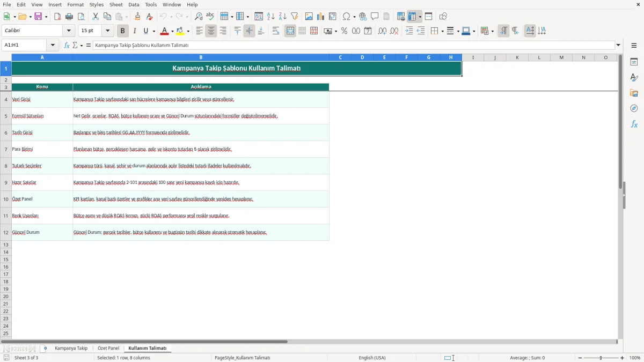Open the font size dropdown
Screen dimensions: 644x362
click(x=108, y=31)
